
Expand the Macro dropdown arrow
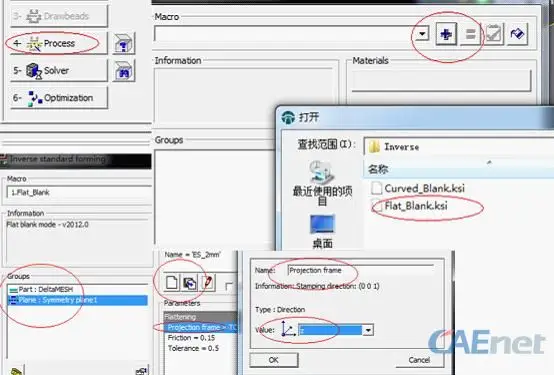click(422, 34)
